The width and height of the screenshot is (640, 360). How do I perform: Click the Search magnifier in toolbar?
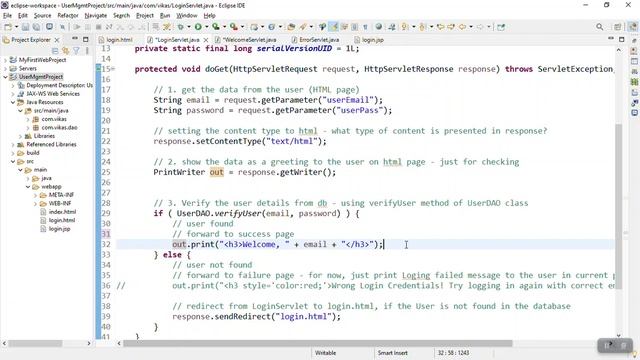[x=599, y=27]
